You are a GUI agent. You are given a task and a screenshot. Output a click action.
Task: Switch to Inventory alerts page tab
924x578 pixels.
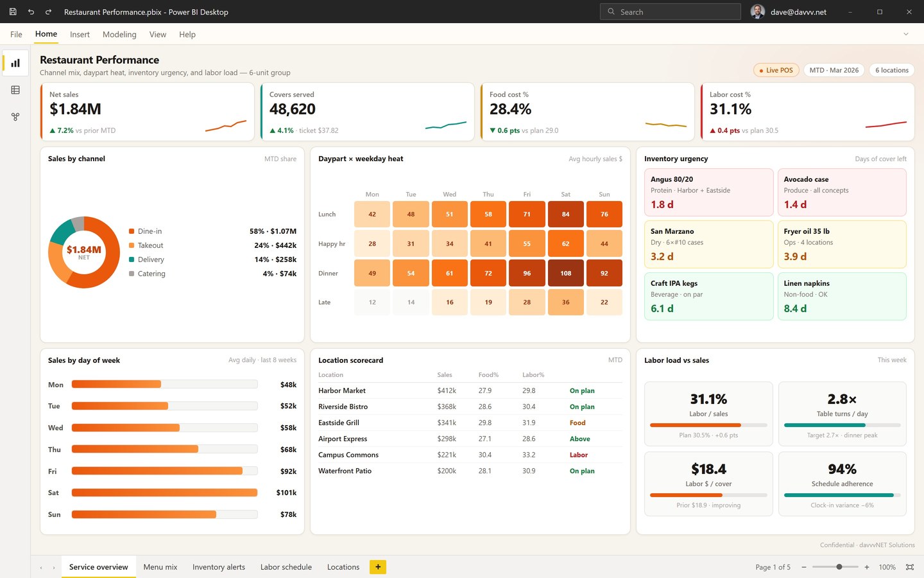[219, 567]
